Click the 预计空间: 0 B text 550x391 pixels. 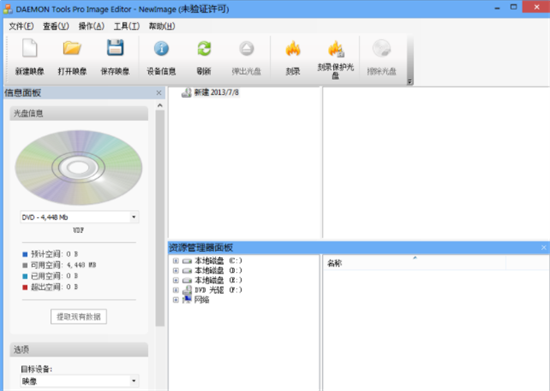pos(54,254)
